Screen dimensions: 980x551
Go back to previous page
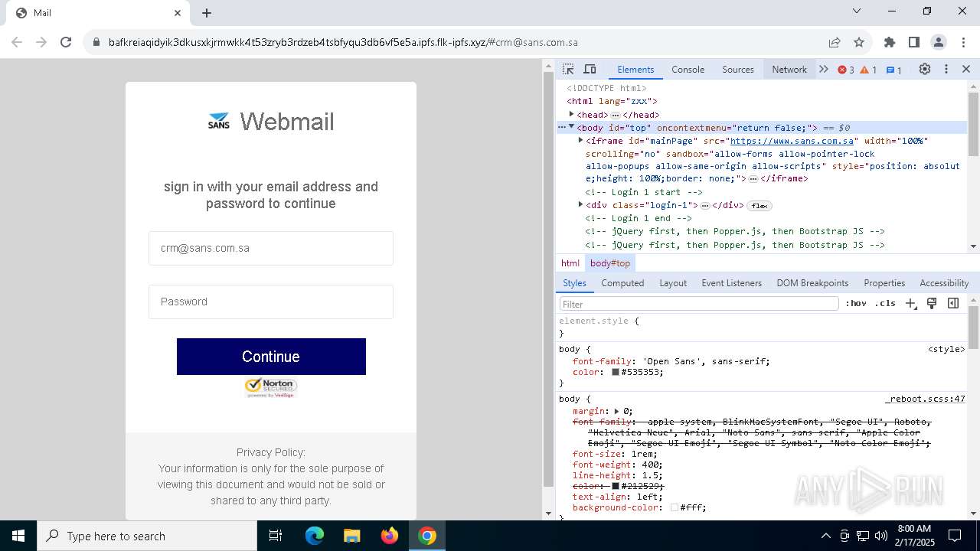17,42
